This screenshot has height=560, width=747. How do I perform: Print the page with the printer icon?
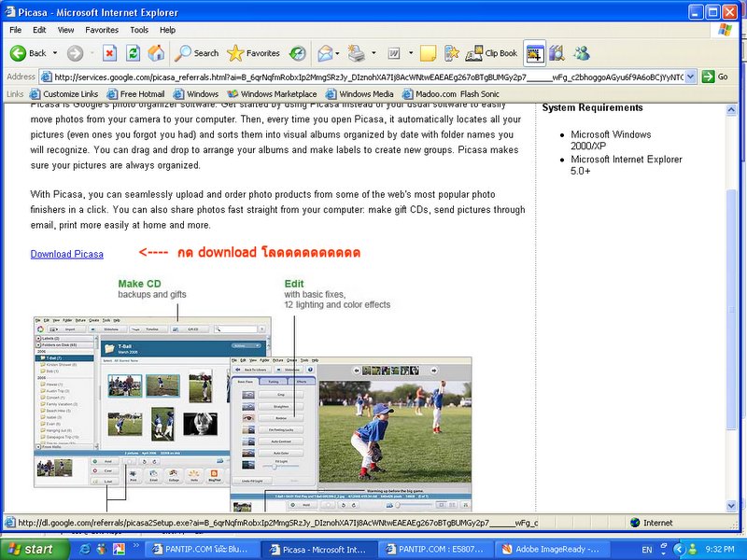coord(356,53)
